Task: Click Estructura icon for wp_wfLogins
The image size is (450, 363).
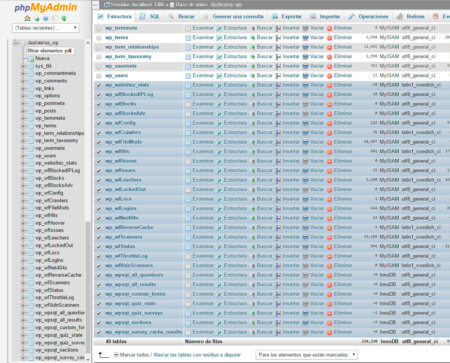Action: pyautogui.click(x=219, y=209)
